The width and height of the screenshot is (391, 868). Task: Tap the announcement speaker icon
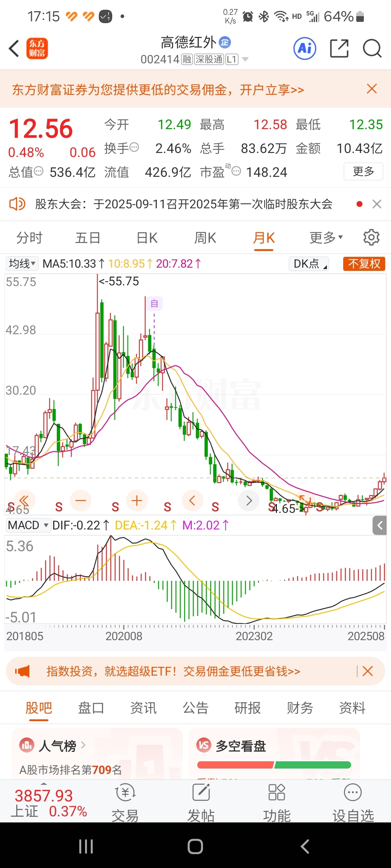(x=17, y=204)
